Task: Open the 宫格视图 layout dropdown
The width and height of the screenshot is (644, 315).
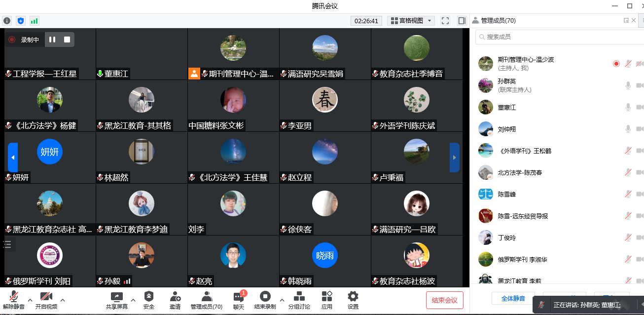Action: [411, 21]
